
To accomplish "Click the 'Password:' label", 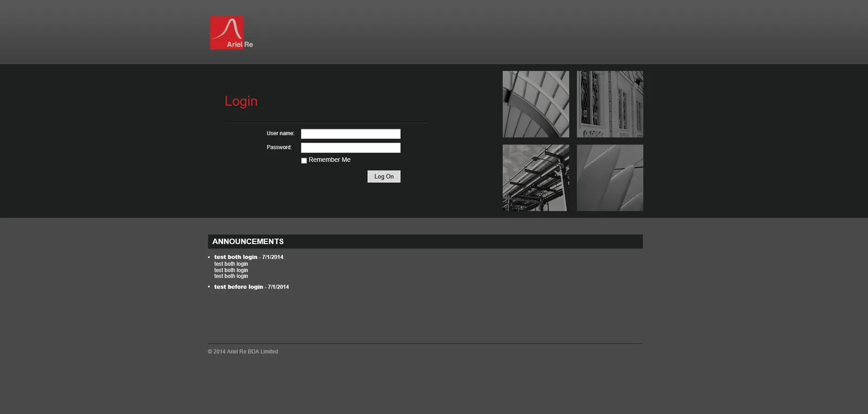I will point(279,148).
